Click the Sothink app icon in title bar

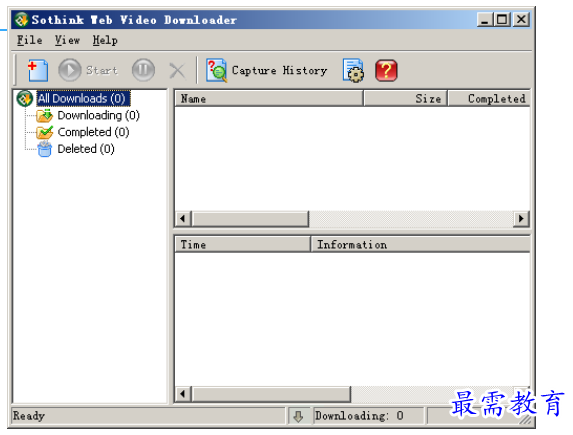coord(22,20)
